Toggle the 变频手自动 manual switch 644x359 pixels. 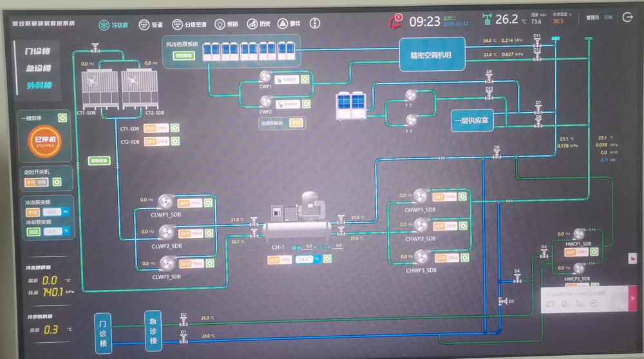296,122
